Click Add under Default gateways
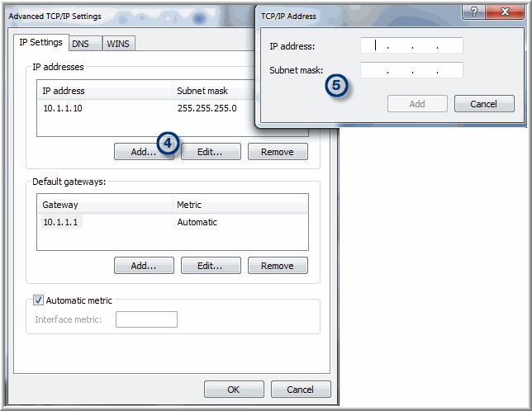This screenshot has height=411, width=532. tap(144, 266)
